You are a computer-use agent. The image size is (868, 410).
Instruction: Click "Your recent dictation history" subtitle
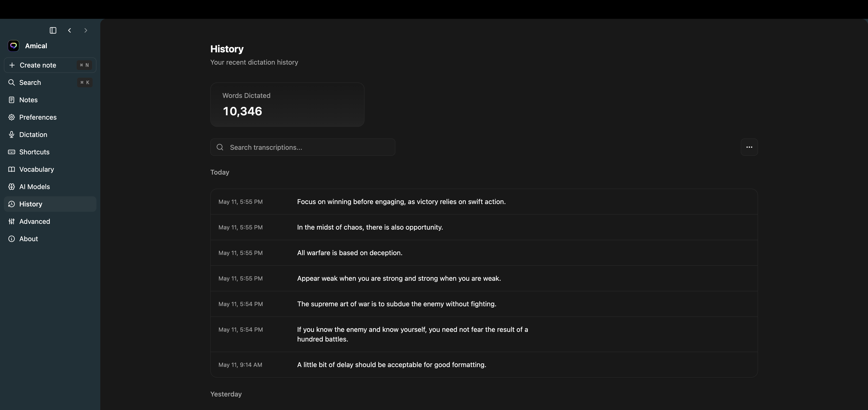254,62
